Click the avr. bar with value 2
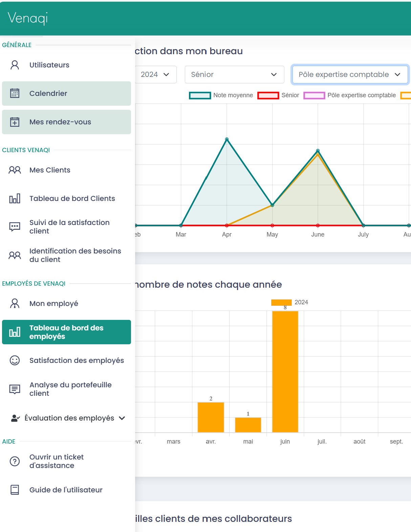 [x=211, y=417]
